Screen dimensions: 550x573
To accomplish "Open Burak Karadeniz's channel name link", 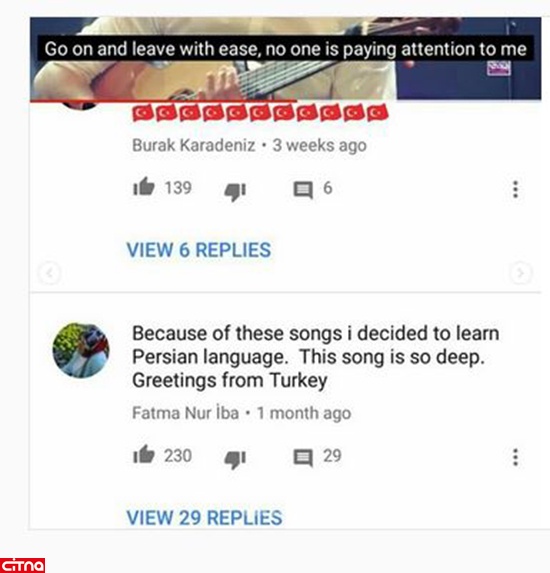I will click(x=194, y=145).
